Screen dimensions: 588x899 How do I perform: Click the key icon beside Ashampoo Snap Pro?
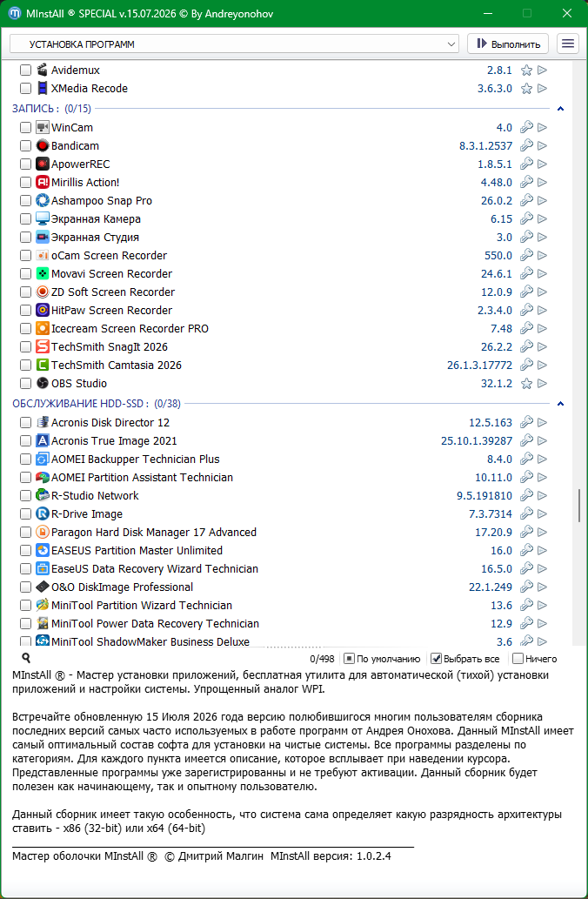click(526, 201)
